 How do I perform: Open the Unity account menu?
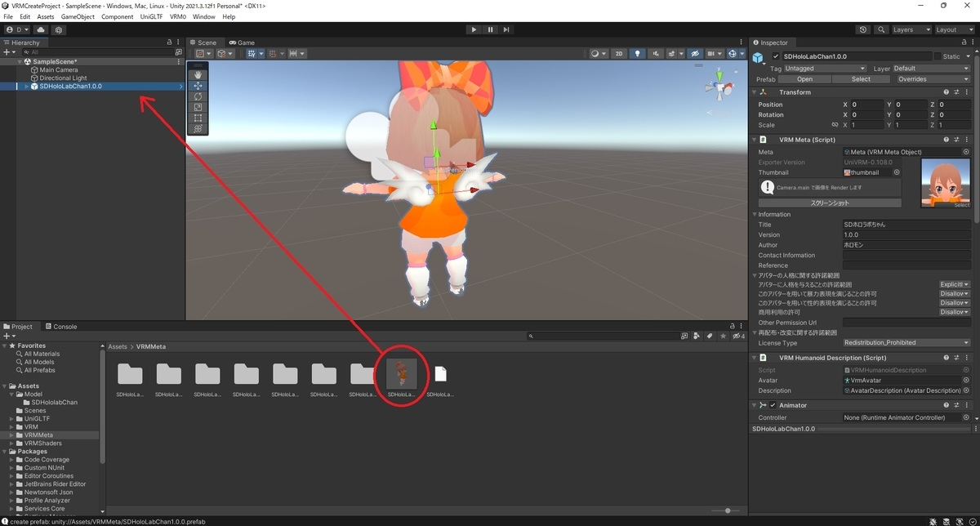[16, 29]
